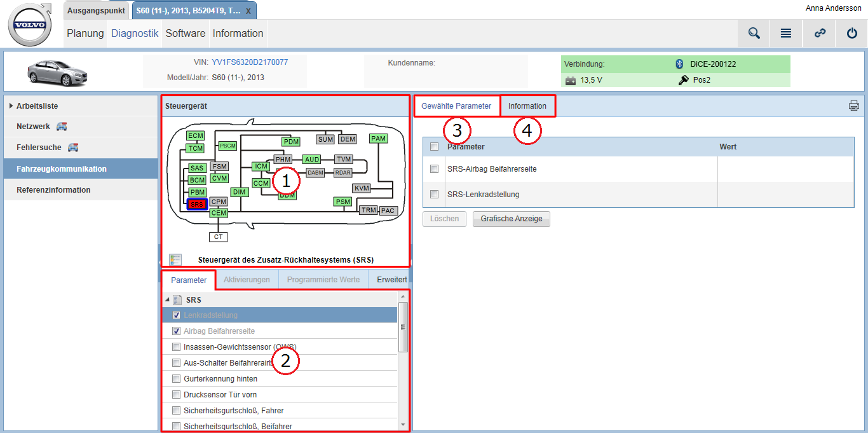Image resolution: width=868 pixels, height=433 pixels.
Task: Click the printer icon
Action: (x=854, y=106)
